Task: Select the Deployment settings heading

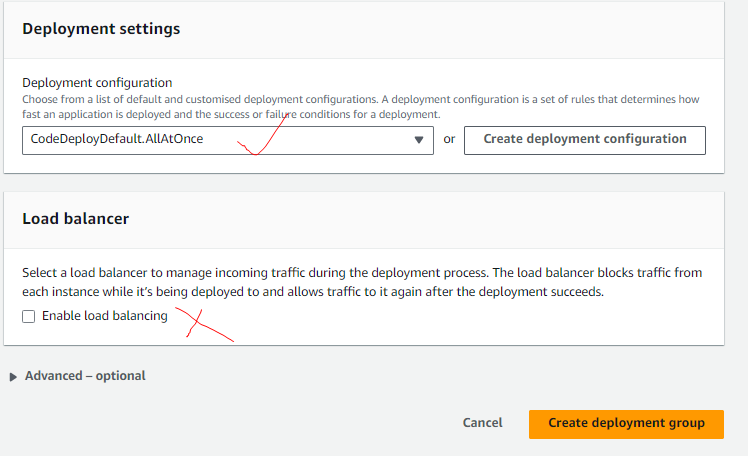Action: click(101, 29)
